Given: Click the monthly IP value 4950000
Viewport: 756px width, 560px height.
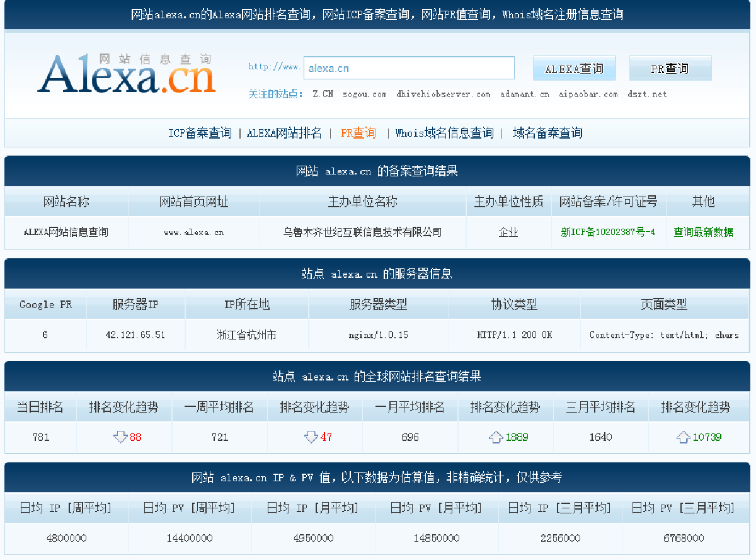Looking at the screenshot, I should pos(313,538).
